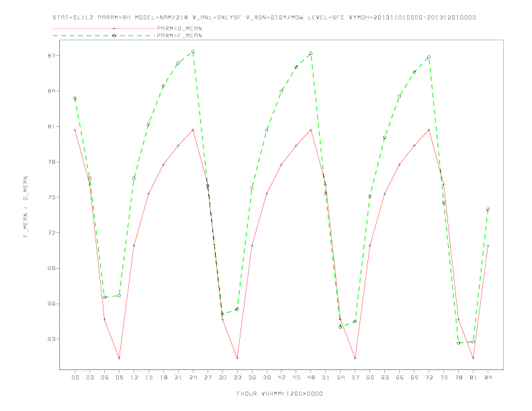Click the red O_MEAN legend line sample

(104, 28)
